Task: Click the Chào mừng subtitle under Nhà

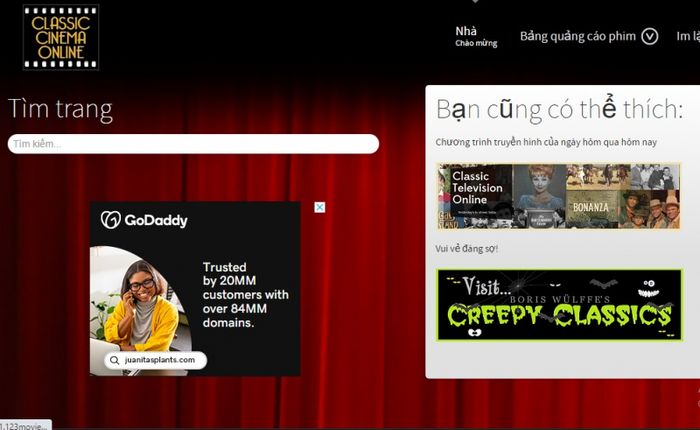Action: (x=476, y=43)
